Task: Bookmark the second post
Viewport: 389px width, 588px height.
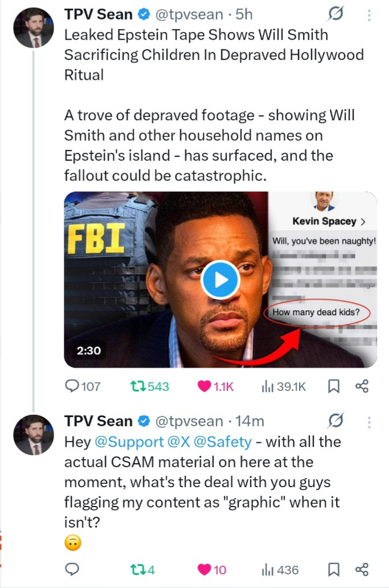Action: click(x=334, y=569)
